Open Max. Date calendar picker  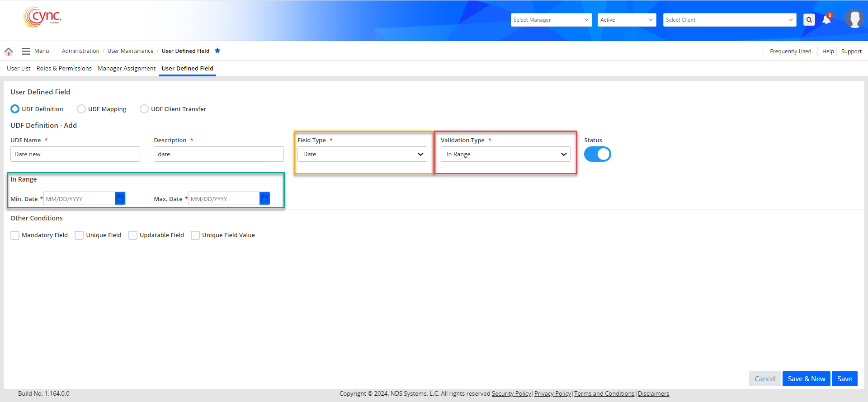coord(264,199)
